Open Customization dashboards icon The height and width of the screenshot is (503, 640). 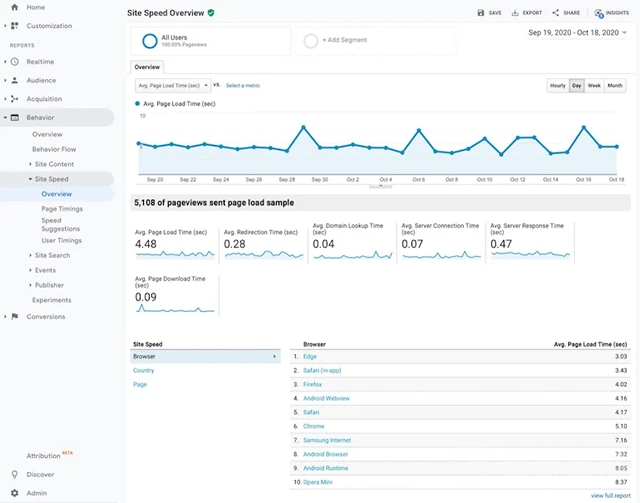tap(15, 25)
